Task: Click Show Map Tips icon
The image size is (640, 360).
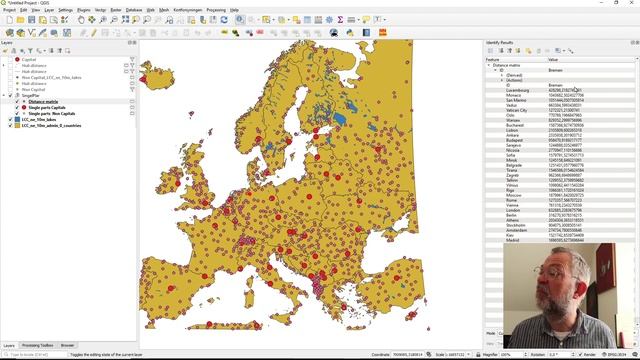Action: [366, 20]
